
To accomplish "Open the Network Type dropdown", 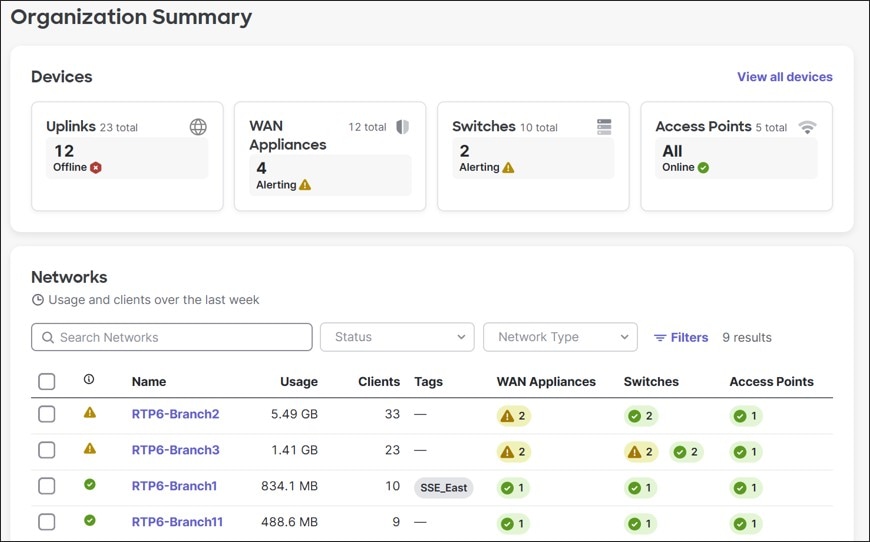I will tap(560, 337).
